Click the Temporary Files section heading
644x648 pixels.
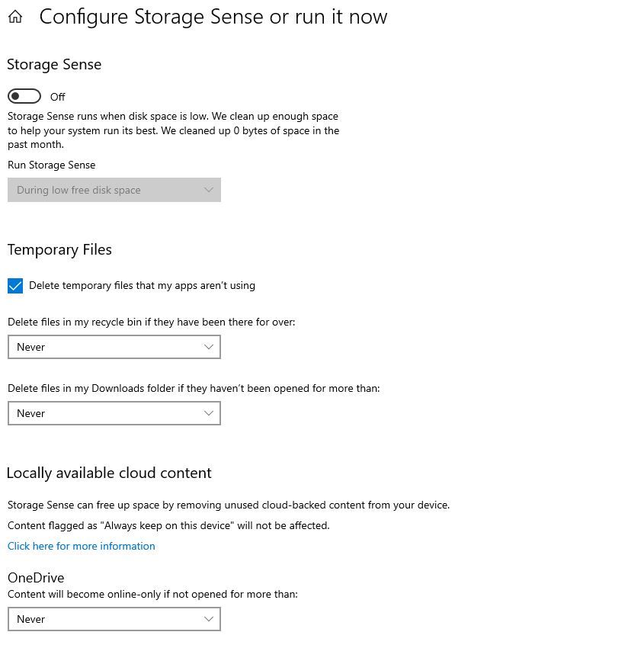[x=59, y=249]
